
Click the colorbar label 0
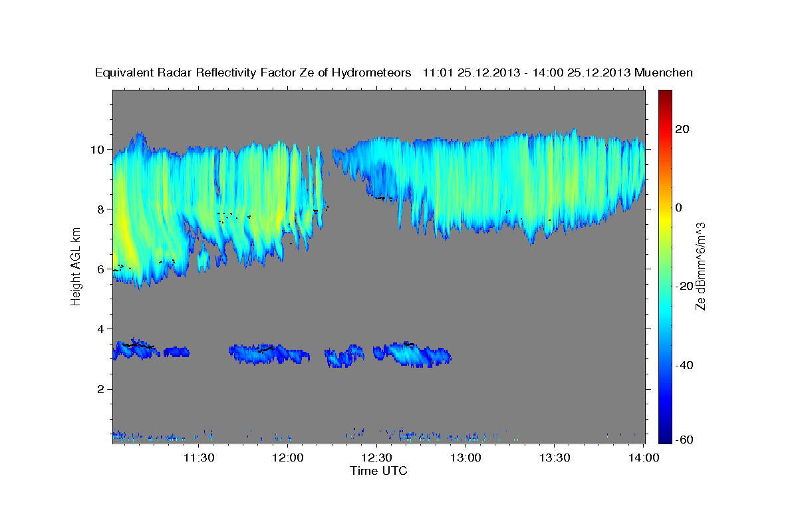click(680, 207)
